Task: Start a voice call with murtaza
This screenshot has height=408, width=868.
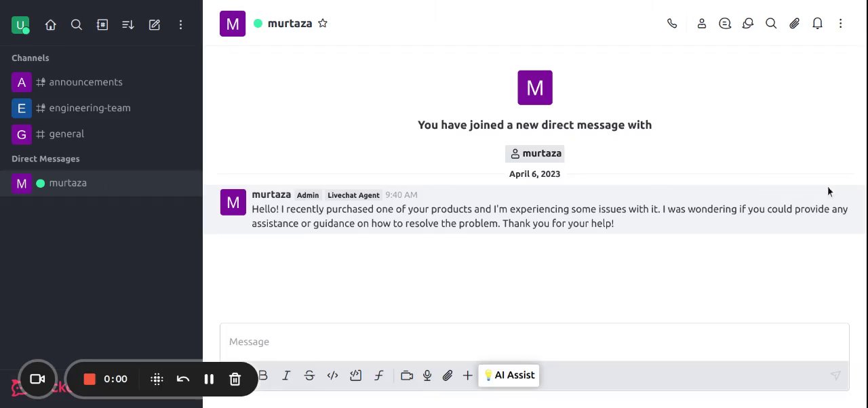Action: pos(672,24)
